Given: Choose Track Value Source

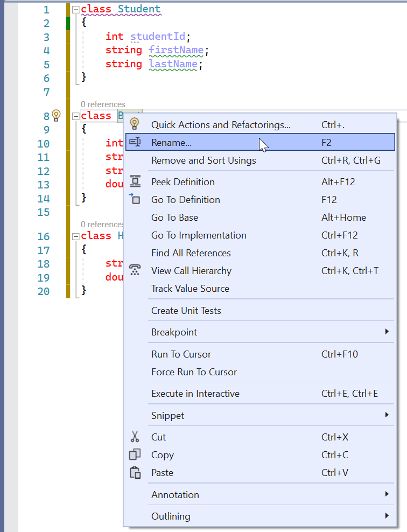Looking at the screenshot, I should coord(260,289).
